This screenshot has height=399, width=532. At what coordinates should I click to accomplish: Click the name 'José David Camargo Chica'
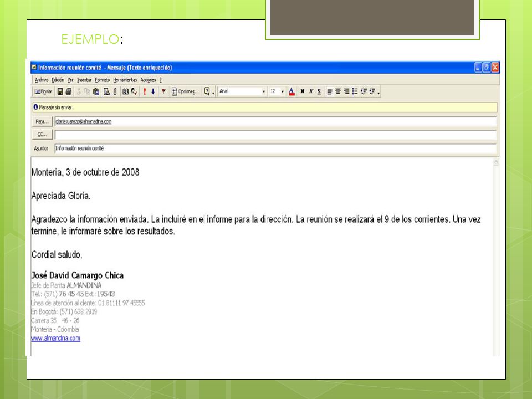78,275
